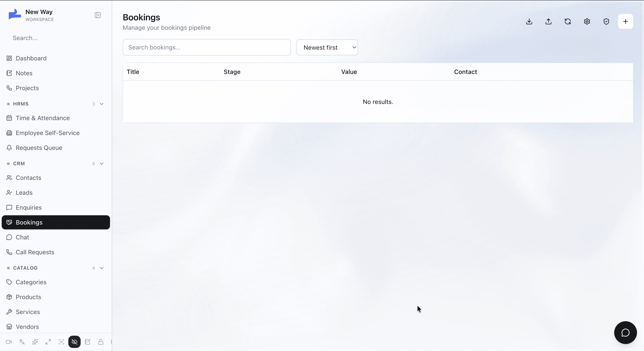The height and width of the screenshot is (351, 644).
Task: Collapse the sidebar panel icon
Action: [x=97, y=15]
